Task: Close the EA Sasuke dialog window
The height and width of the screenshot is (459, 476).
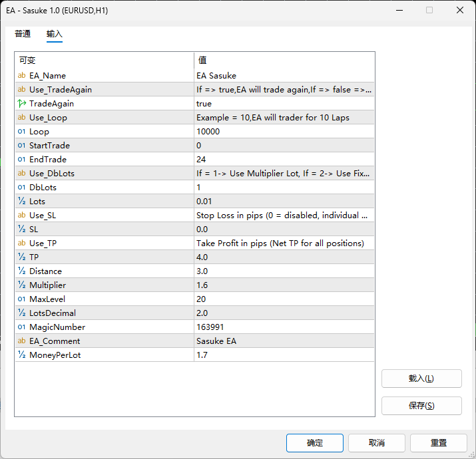Action: click(x=460, y=11)
